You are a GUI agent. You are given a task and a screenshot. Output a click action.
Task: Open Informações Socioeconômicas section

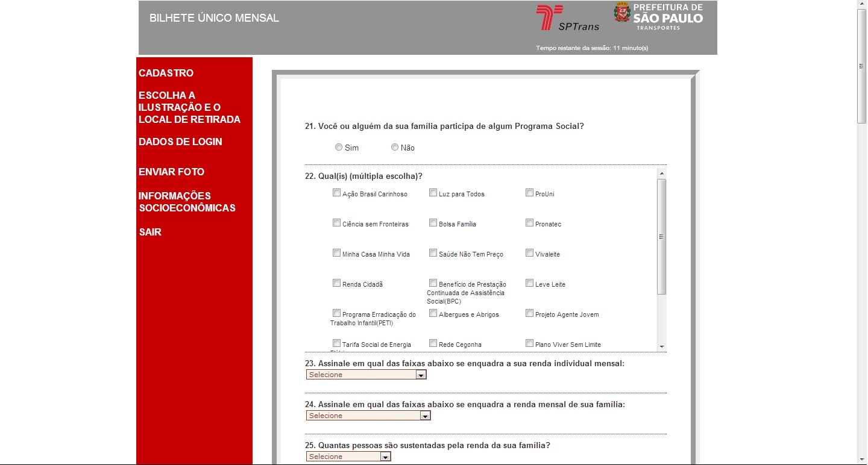pos(186,202)
